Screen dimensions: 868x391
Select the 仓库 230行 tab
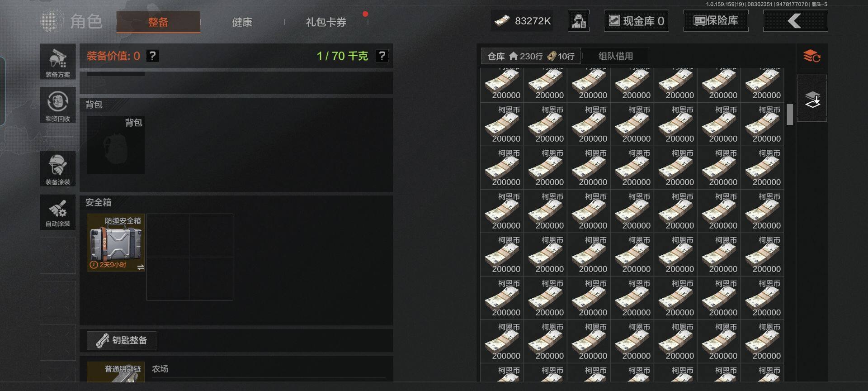531,56
